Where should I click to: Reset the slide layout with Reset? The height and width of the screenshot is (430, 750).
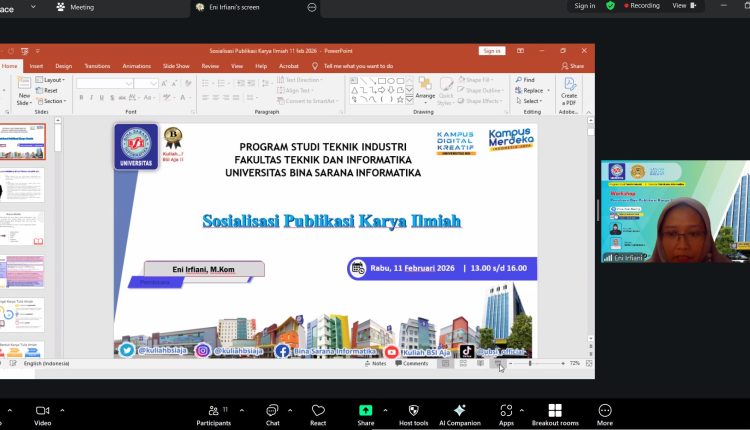tap(46, 90)
